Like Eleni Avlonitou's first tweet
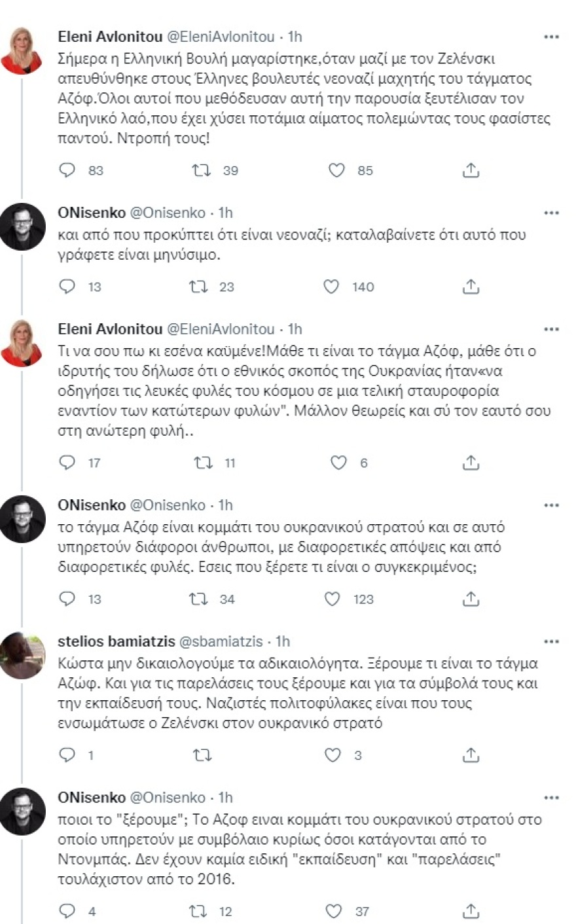Screen dimensions: 576x924 pos(337,170)
